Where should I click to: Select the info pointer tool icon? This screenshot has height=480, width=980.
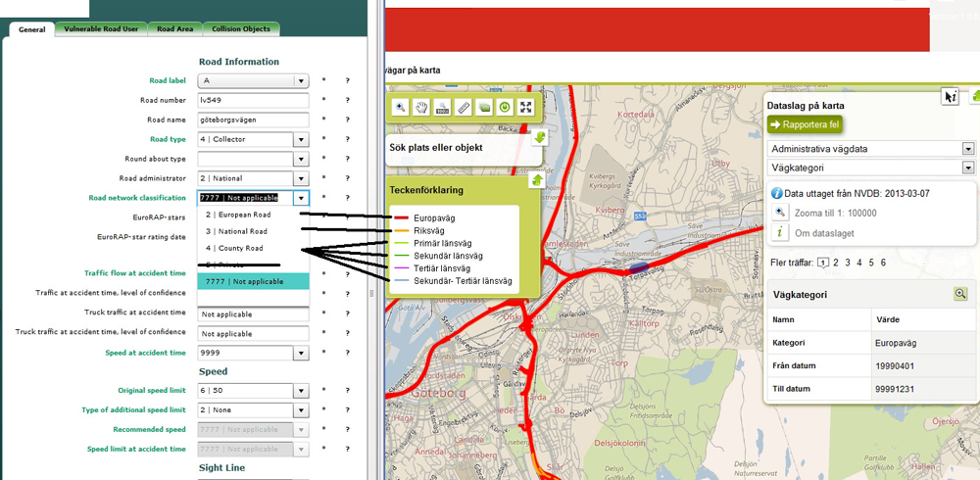950,96
